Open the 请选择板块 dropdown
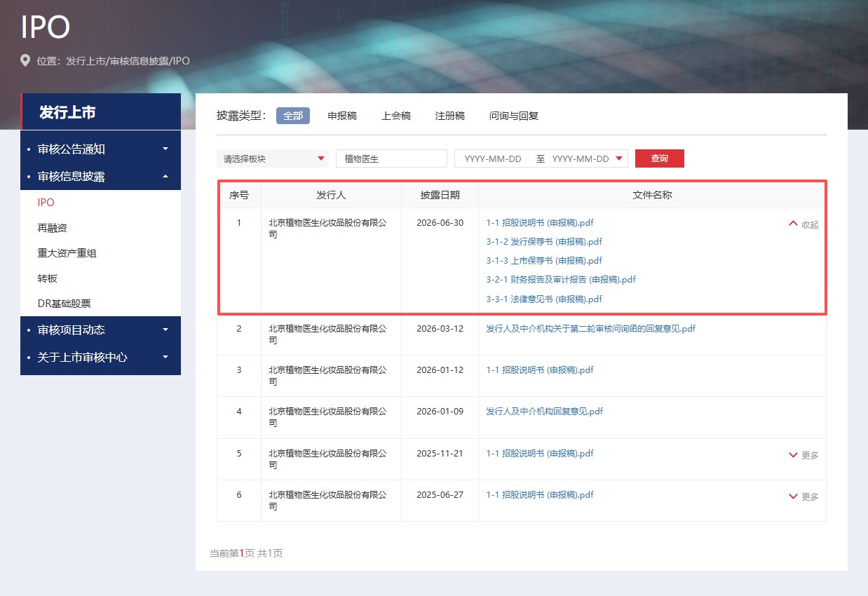 (x=273, y=158)
